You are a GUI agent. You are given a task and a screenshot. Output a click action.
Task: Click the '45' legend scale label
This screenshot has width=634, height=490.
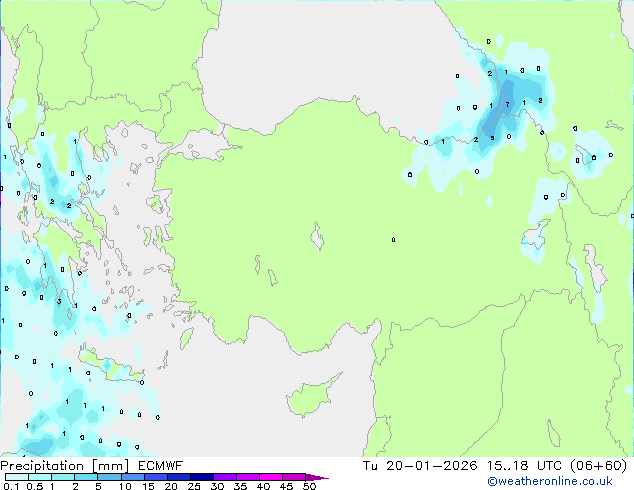click(286, 486)
